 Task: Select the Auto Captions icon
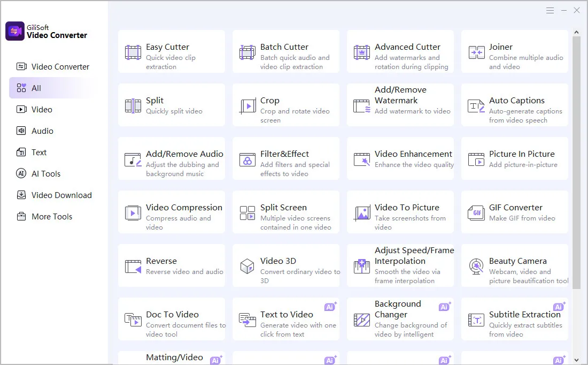point(476,106)
